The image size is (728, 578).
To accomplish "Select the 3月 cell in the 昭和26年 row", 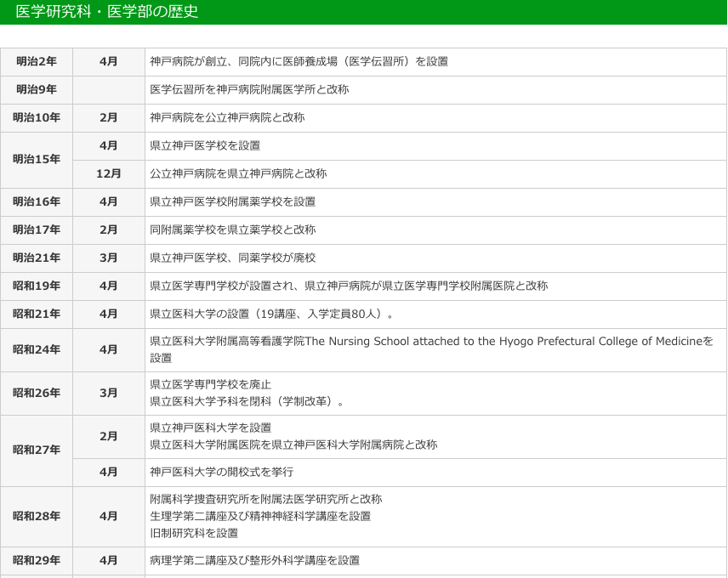I will 109,394.
